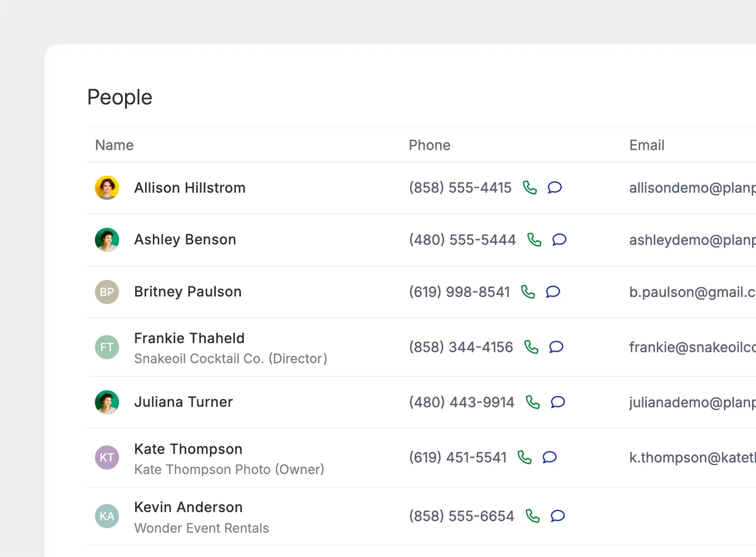
Task: Message Kate Thompson via the chat icon
Action: [x=550, y=457]
